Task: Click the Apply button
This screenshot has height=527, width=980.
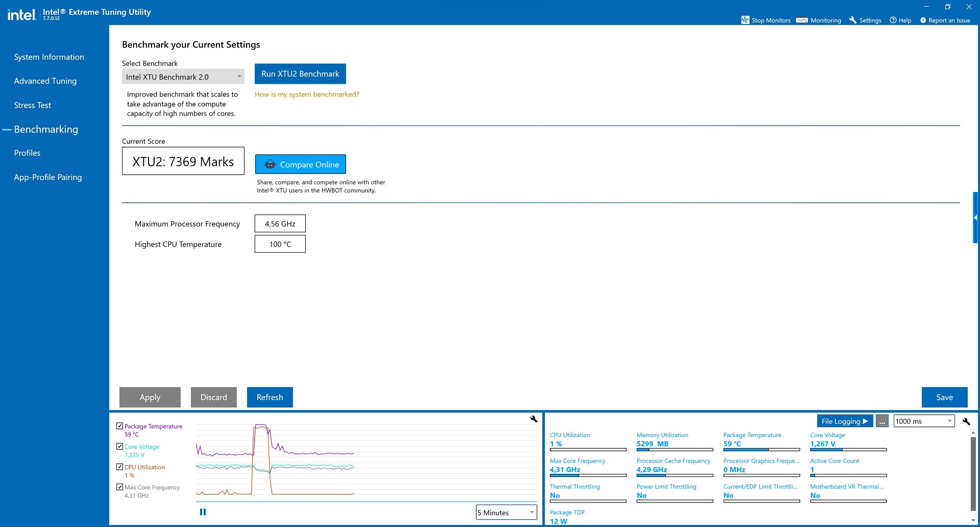Action: tap(150, 397)
